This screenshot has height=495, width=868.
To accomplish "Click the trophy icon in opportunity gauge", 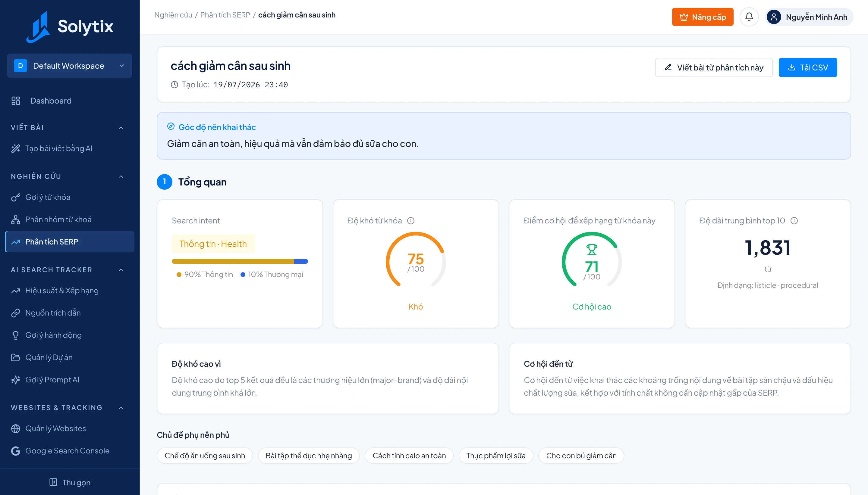I will [x=592, y=249].
